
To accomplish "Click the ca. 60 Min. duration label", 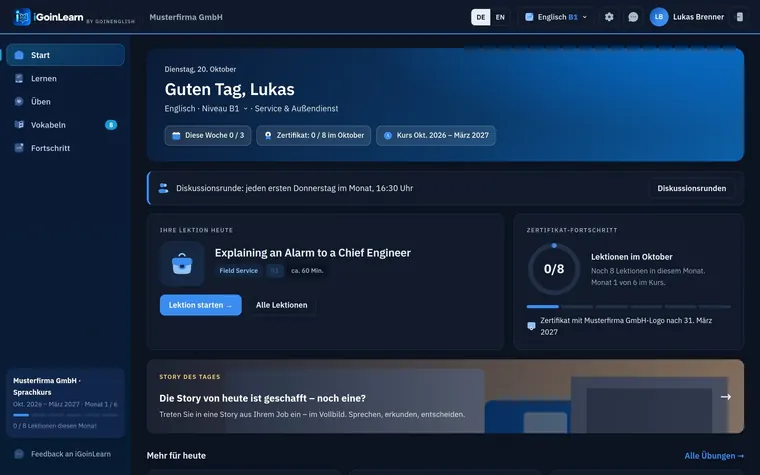I will pyautogui.click(x=307, y=270).
